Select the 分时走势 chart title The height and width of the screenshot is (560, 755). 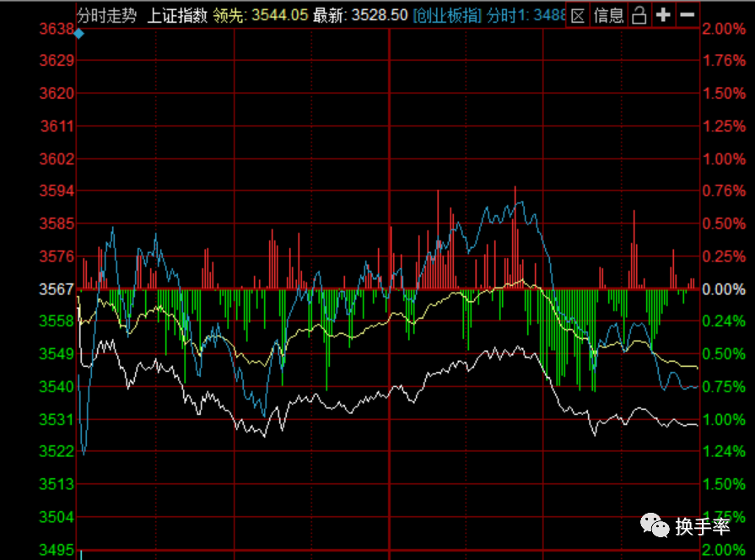click(x=106, y=15)
